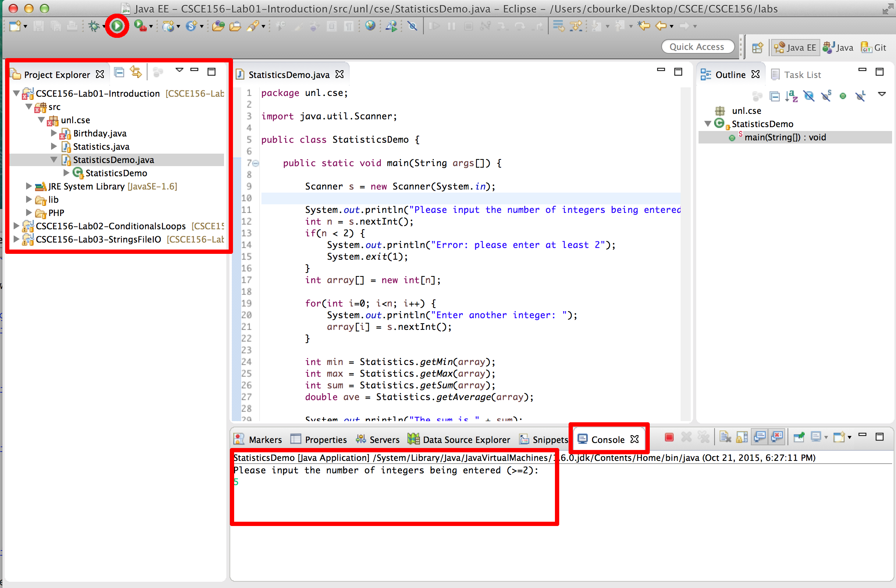Collapse the CSCE156-Lab01-Introduction project
The height and width of the screenshot is (588, 896).
click(x=16, y=94)
